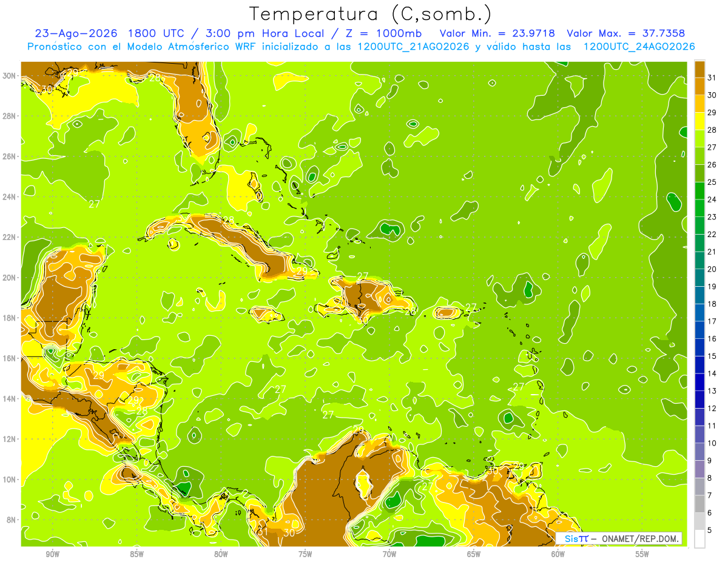
Task: Click the 30N latitude axis label
Action: [x=9, y=76]
